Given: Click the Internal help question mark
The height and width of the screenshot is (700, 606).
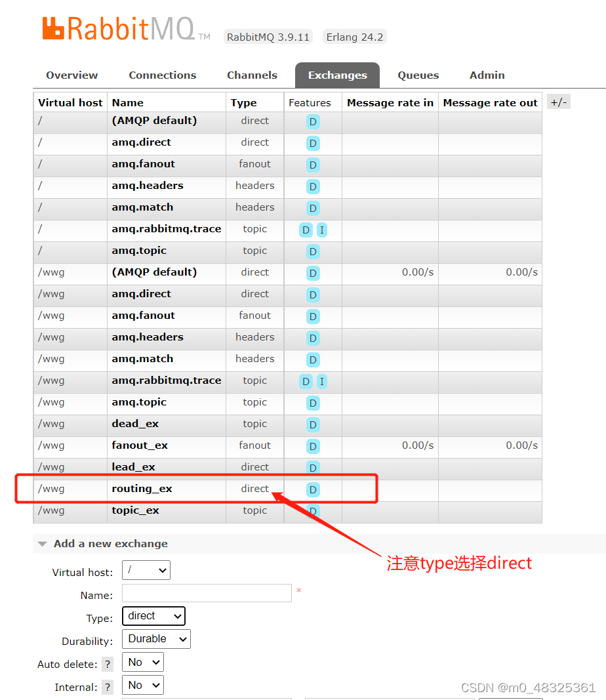Looking at the screenshot, I should click(108, 687).
